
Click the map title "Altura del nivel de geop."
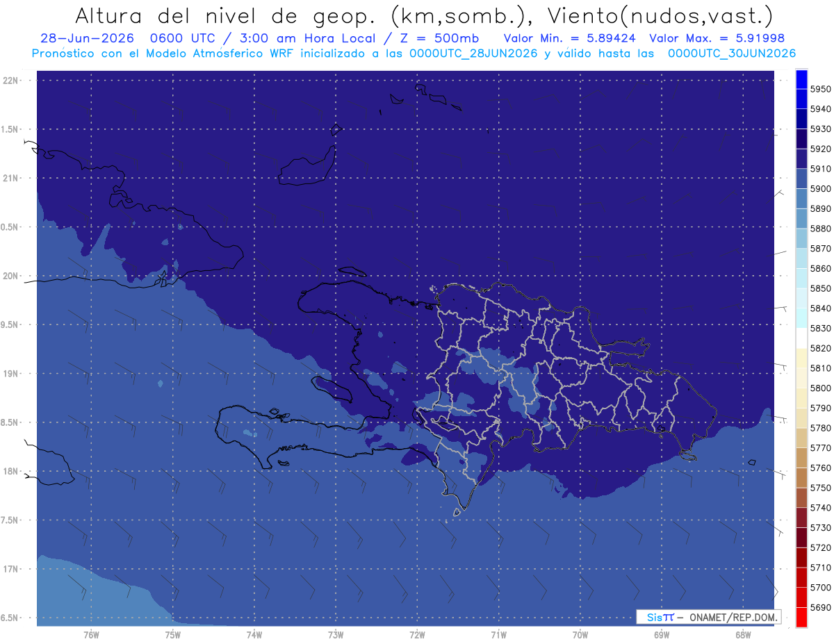coord(227,15)
